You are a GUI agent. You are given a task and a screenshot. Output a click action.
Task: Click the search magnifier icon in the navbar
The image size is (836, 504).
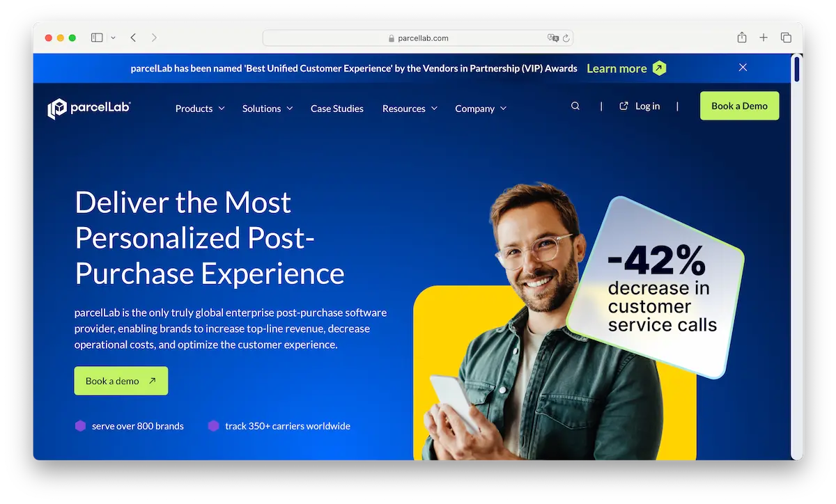(575, 107)
